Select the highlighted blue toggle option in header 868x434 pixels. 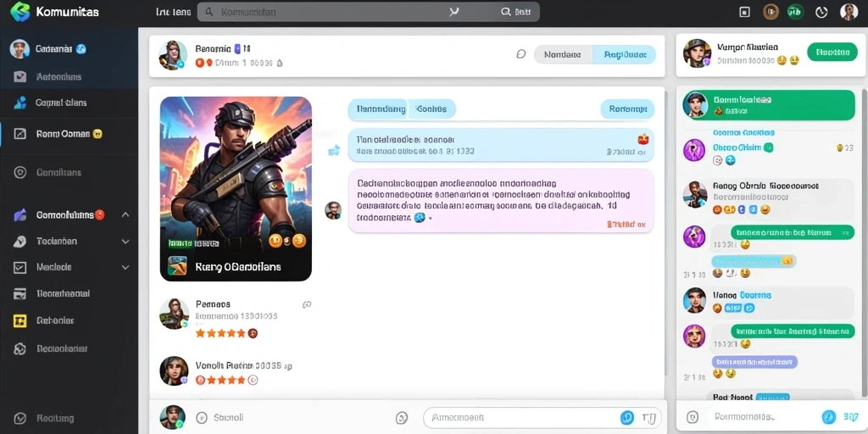pyautogui.click(x=625, y=54)
